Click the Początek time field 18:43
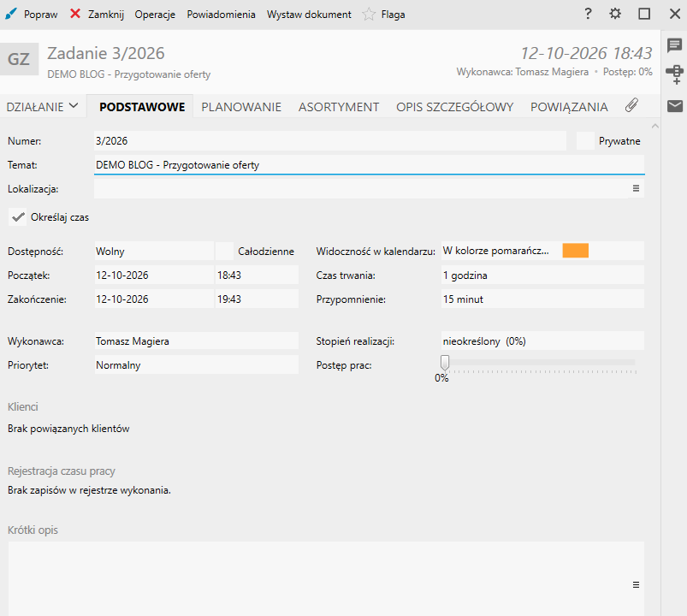Screen dimensions: 687x616 click(257, 275)
